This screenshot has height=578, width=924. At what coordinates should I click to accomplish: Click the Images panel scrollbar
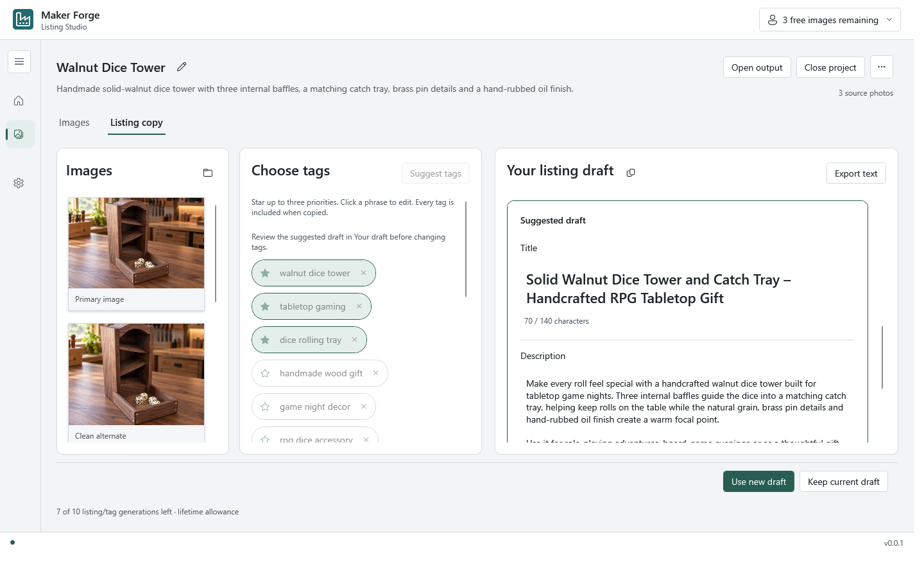pos(216,254)
